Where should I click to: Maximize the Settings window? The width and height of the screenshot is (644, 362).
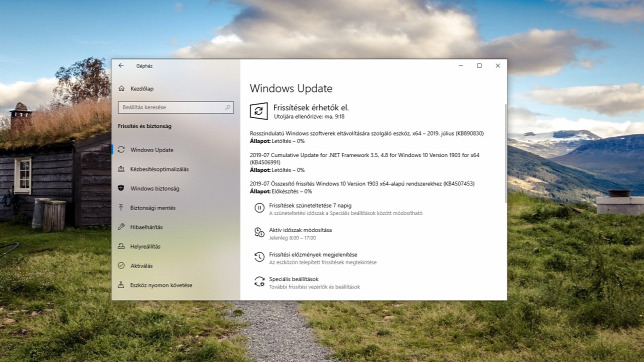tap(479, 66)
